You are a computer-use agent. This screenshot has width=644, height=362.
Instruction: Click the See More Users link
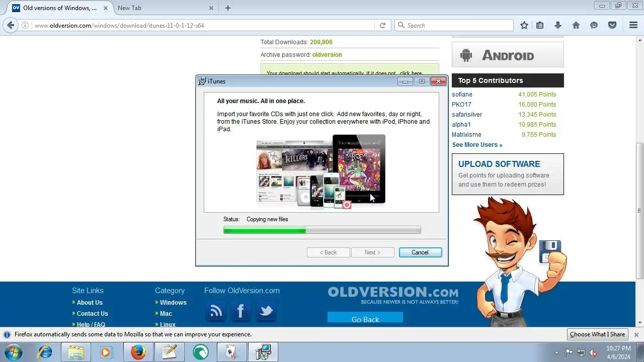click(477, 145)
